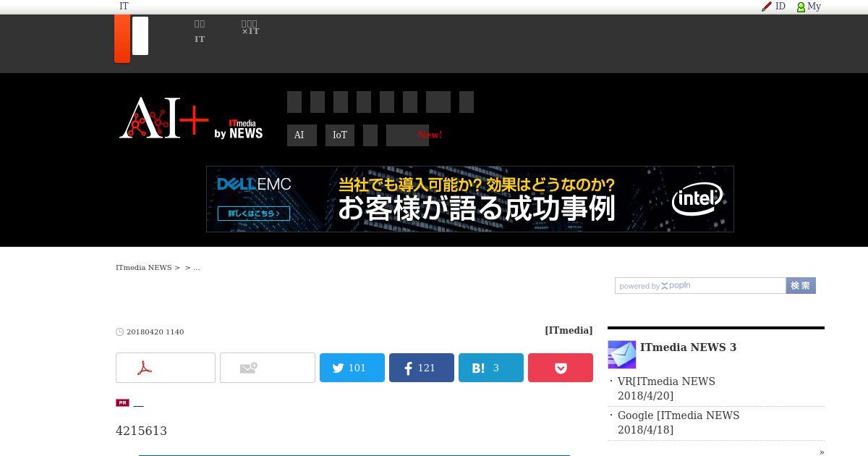The height and width of the screenshot is (456, 868).
Task: Open the ITmedia by NEWS logo
Action: [x=238, y=130]
